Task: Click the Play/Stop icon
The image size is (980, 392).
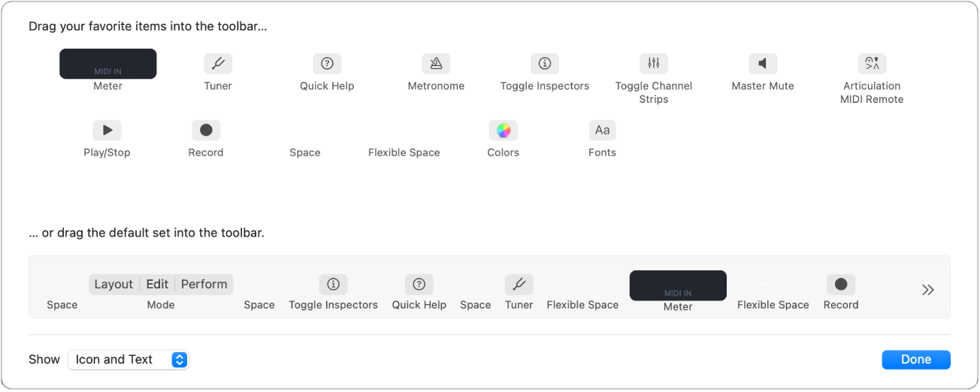Action: click(x=107, y=131)
